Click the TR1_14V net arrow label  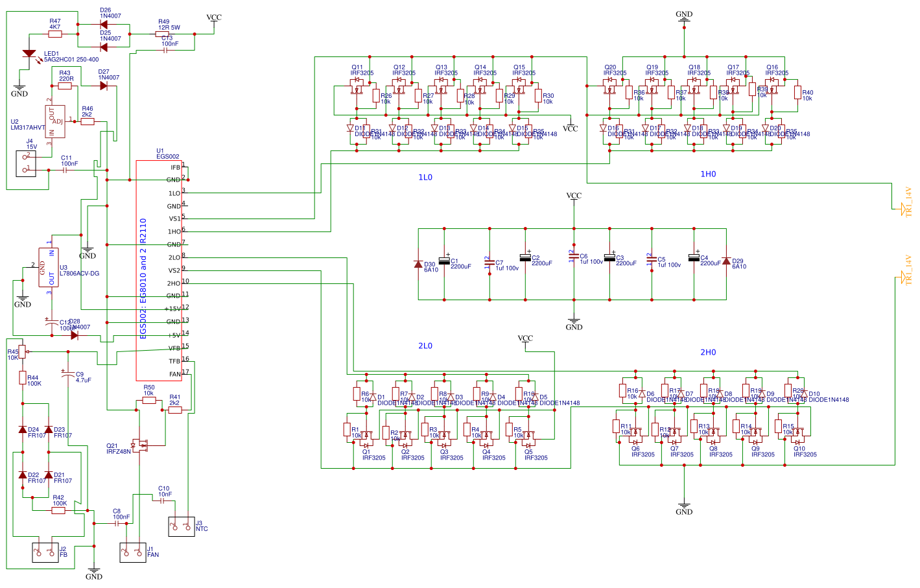(x=902, y=209)
